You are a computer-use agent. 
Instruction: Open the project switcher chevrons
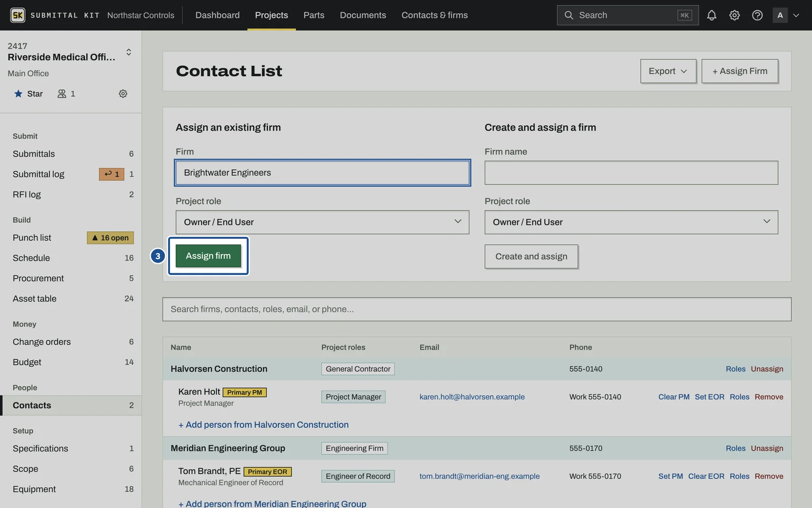coord(128,52)
